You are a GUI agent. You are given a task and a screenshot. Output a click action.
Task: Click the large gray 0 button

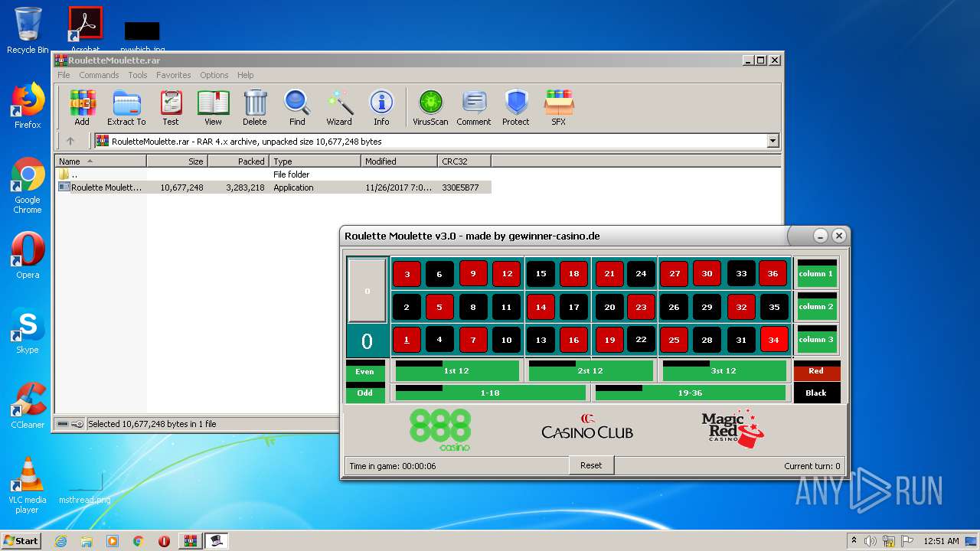click(367, 290)
